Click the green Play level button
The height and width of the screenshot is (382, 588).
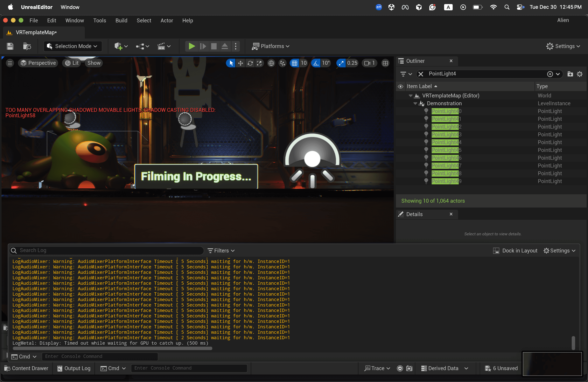pyautogui.click(x=192, y=46)
